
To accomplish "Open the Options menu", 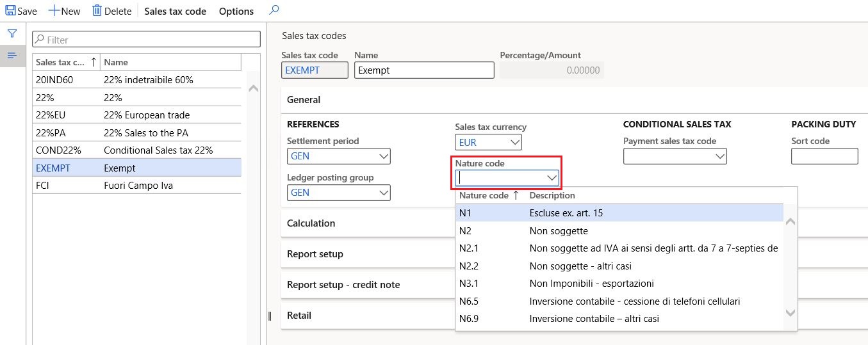I will (236, 11).
